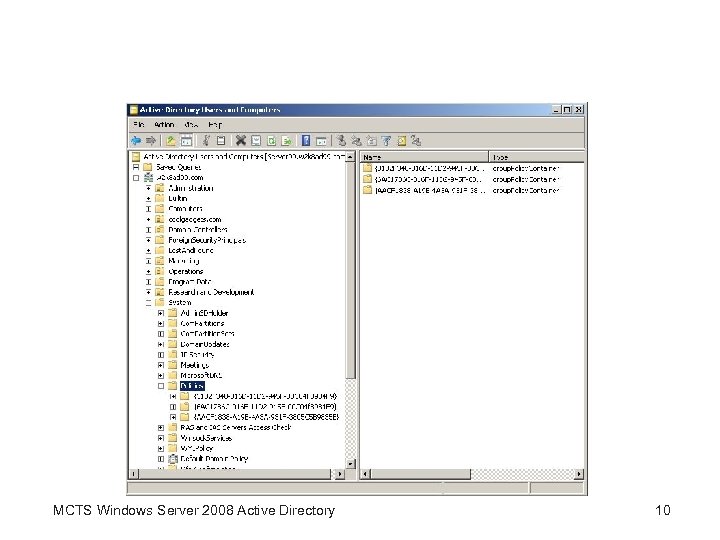
Task: Collapse the System container
Action: point(148,303)
